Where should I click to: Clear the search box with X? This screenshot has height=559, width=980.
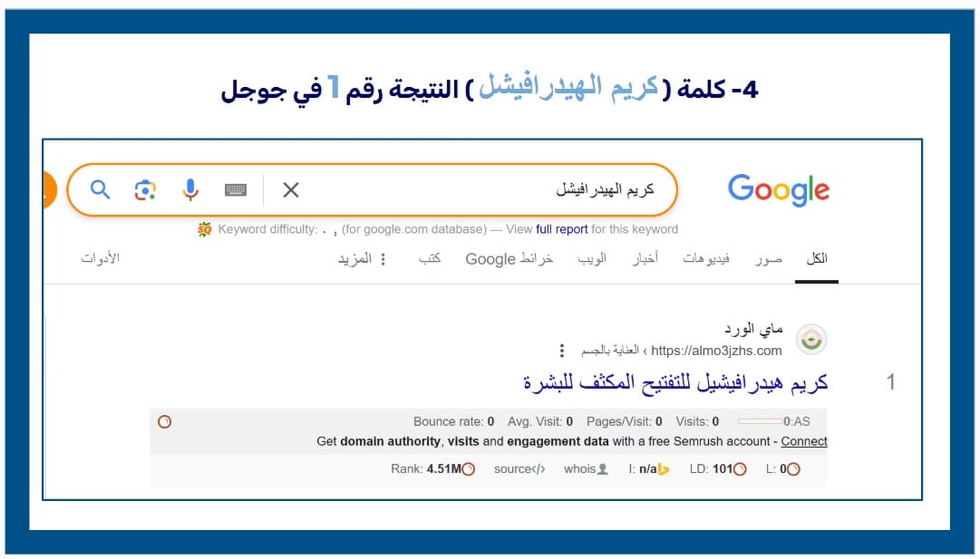291,189
